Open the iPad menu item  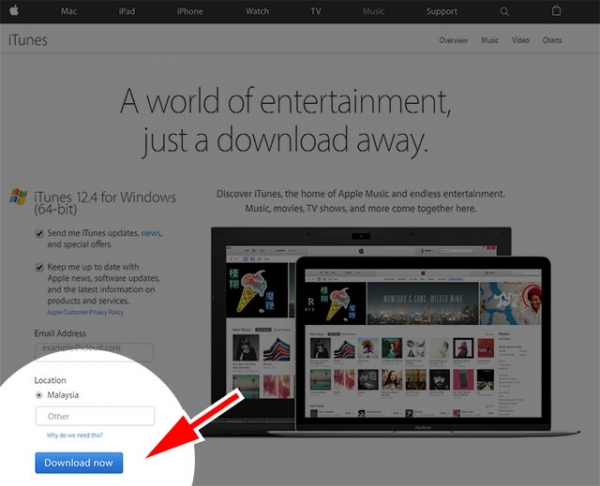point(127,11)
